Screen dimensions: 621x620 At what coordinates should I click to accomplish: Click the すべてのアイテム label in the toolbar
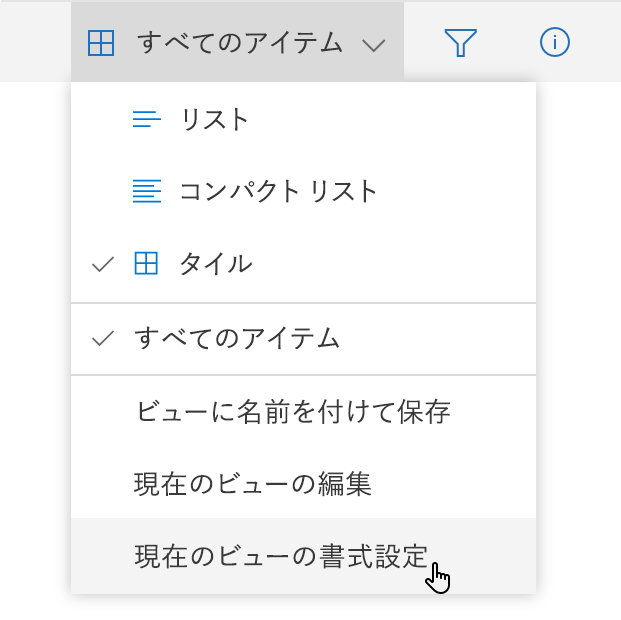pos(240,42)
